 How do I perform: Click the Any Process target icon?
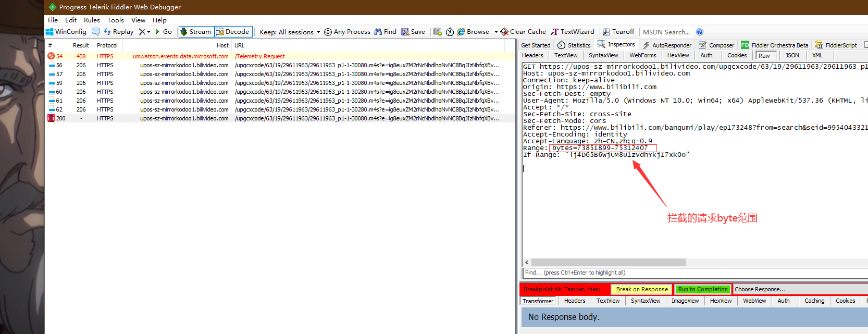point(328,32)
